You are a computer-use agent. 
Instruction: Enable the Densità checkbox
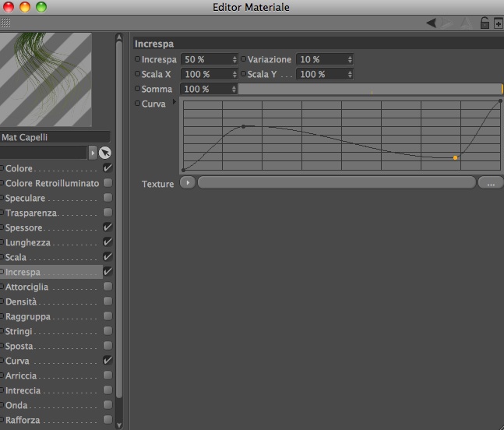[107, 301]
